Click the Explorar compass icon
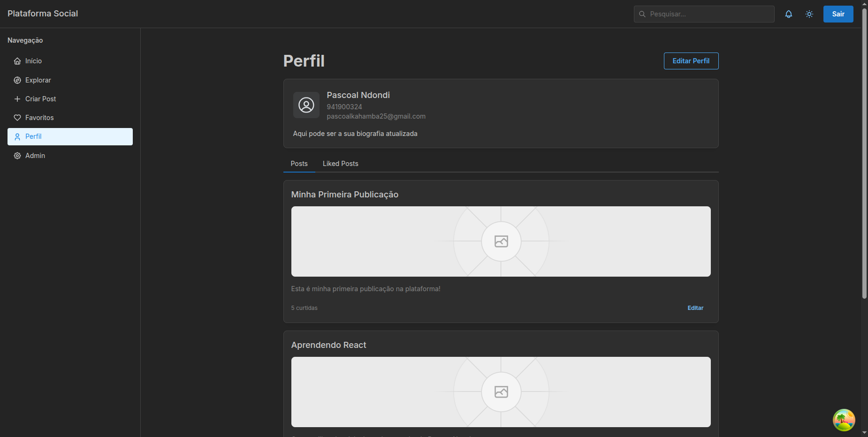The height and width of the screenshot is (437, 868). pos(17,80)
